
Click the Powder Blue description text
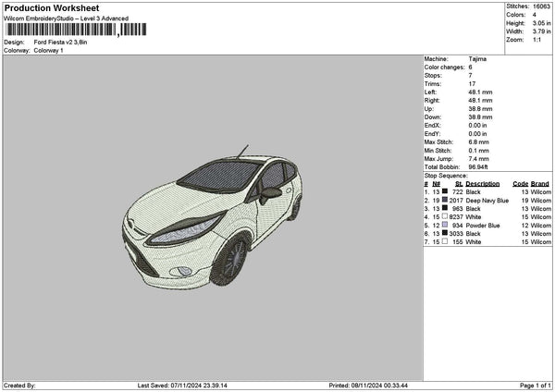(x=485, y=226)
